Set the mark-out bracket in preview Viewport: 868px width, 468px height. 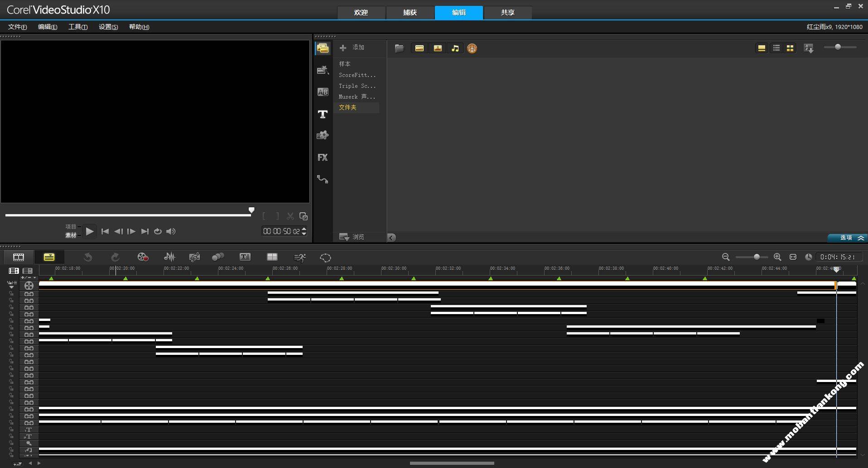click(x=277, y=216)
